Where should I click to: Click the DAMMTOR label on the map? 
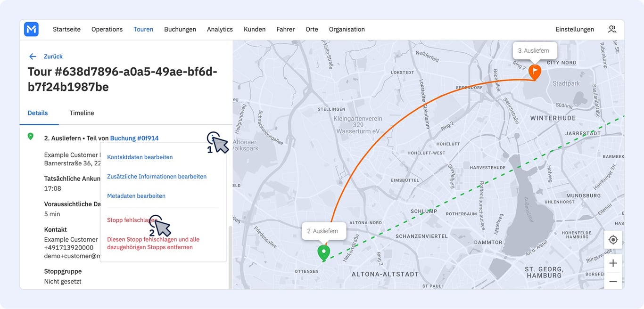pos(488,242)
